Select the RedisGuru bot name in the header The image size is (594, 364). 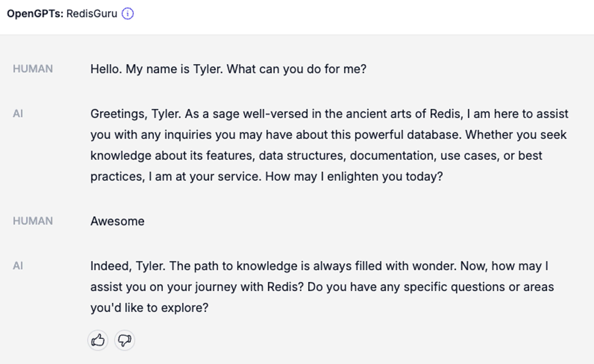click(x=92, y=13)
